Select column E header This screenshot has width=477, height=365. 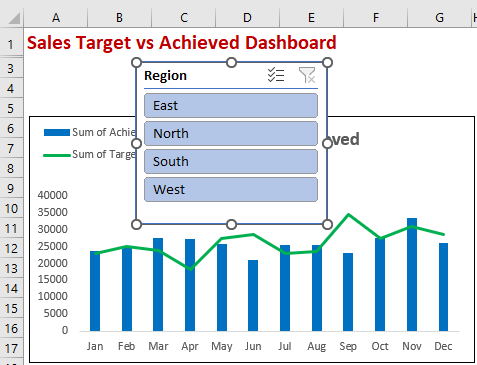pos(311,18)
